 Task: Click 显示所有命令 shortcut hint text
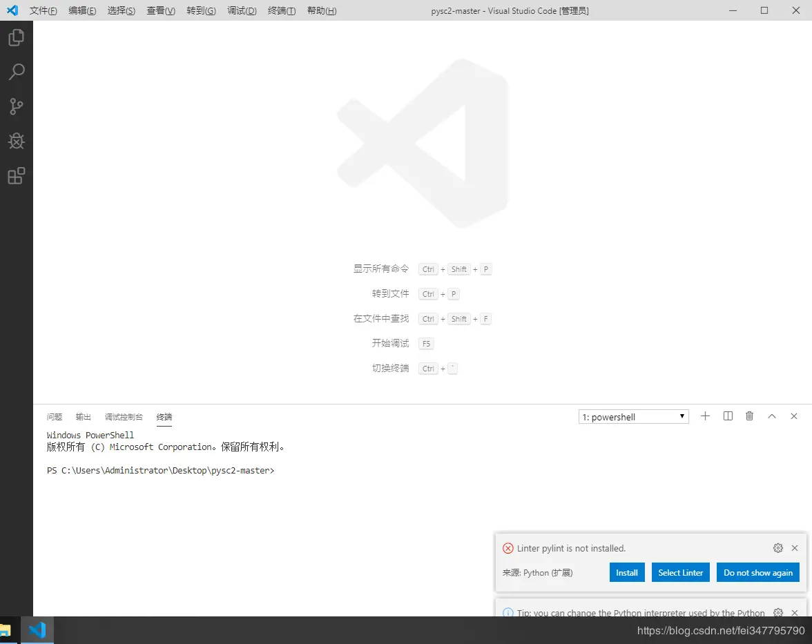(381, 269)
